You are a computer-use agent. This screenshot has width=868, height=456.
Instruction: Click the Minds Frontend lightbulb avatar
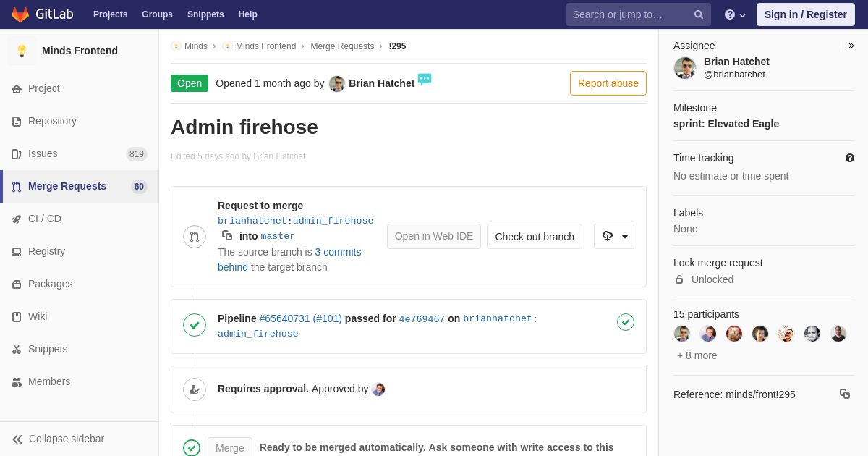pos(22,51)
